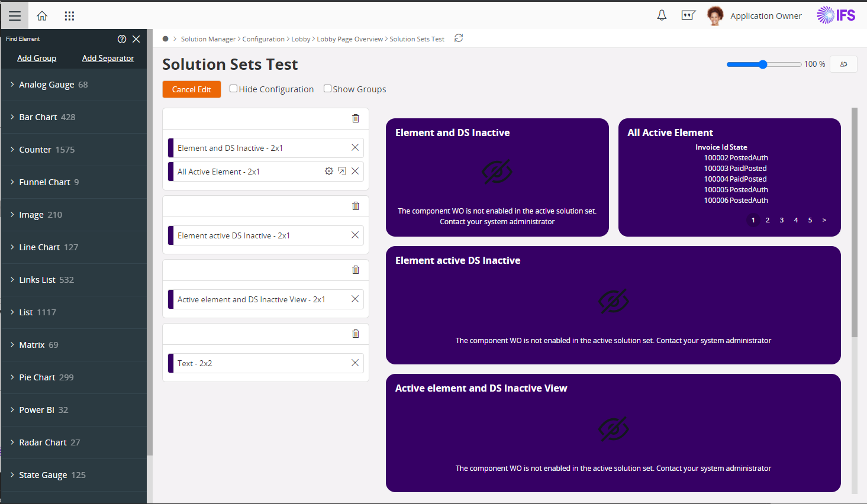Enable the Hide Configuration checkbox
The image size is (867, 504).
click(234, 89)
